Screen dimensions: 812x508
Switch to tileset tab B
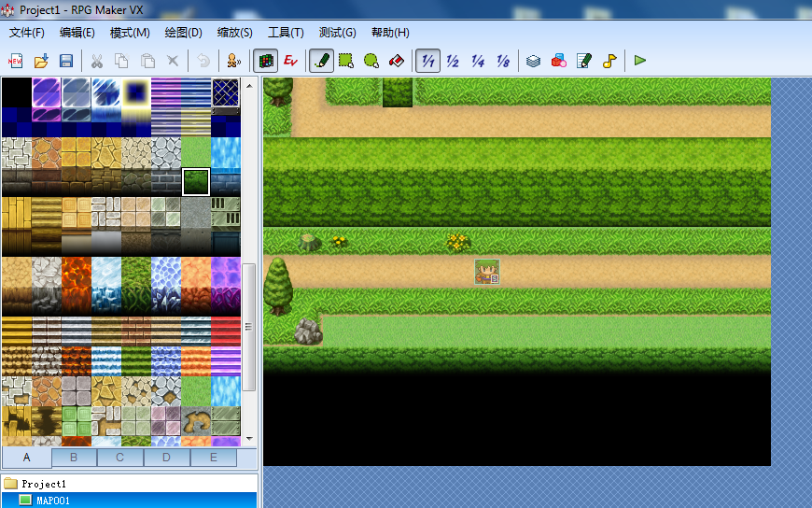74,458
